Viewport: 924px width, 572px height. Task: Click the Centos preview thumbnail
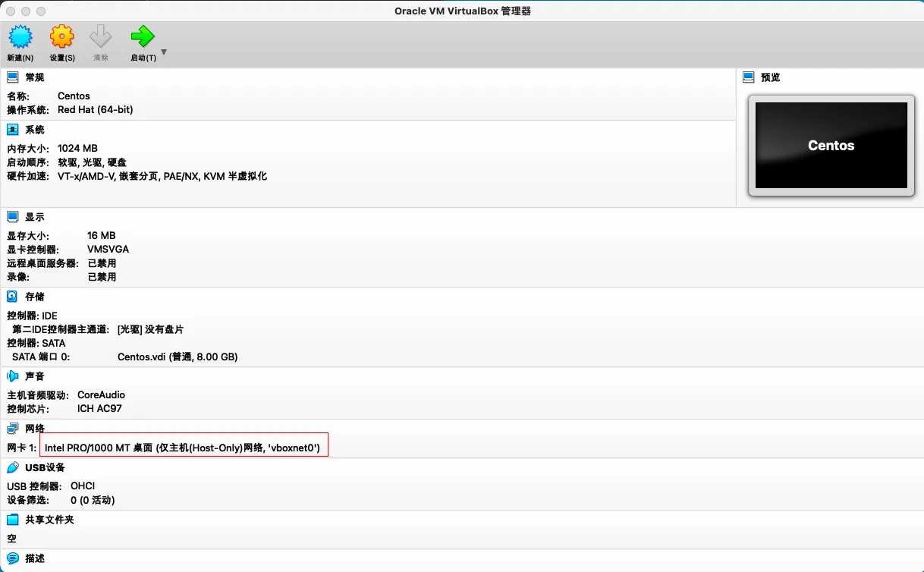coord(831,144)
